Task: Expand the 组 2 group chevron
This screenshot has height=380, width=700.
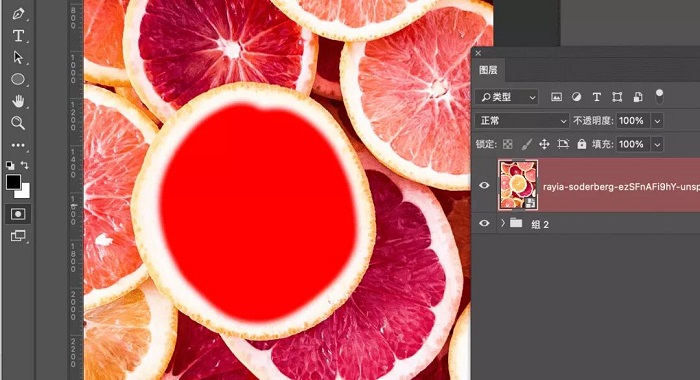Action: (x=503, y=223)
